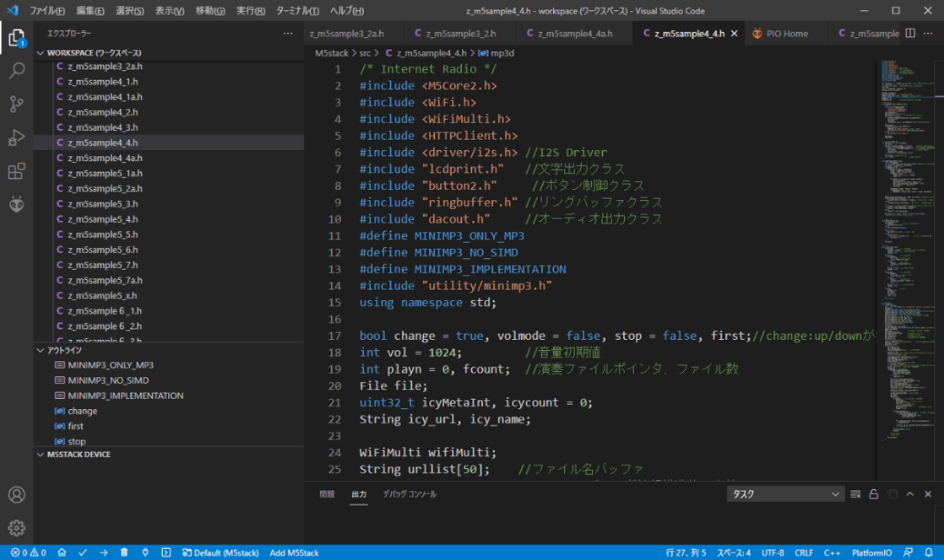Image resolution: width=944 pixels, height=560 pixels.
Task: Maximize the panel with the chevron-up
Action: pos(910,495)
